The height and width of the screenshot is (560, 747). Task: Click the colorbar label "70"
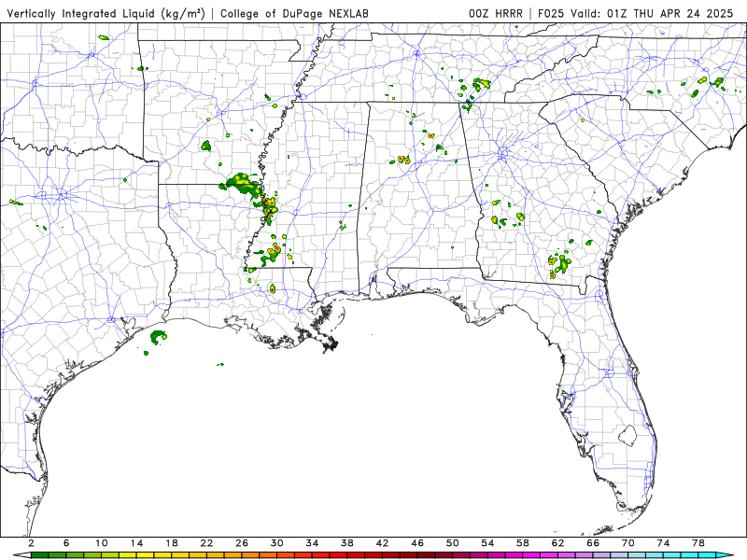(628, 543)
